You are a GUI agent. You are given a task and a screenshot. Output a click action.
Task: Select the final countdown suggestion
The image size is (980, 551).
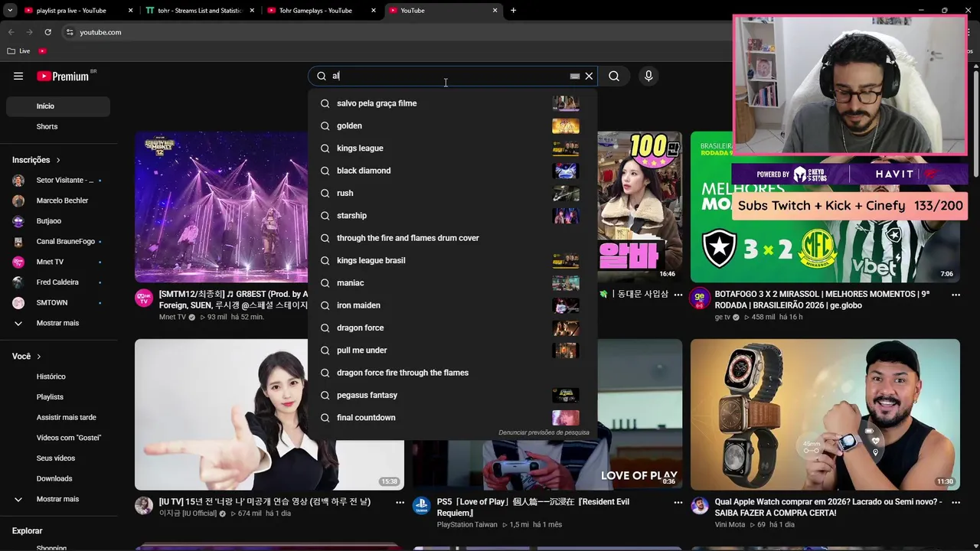452,418
